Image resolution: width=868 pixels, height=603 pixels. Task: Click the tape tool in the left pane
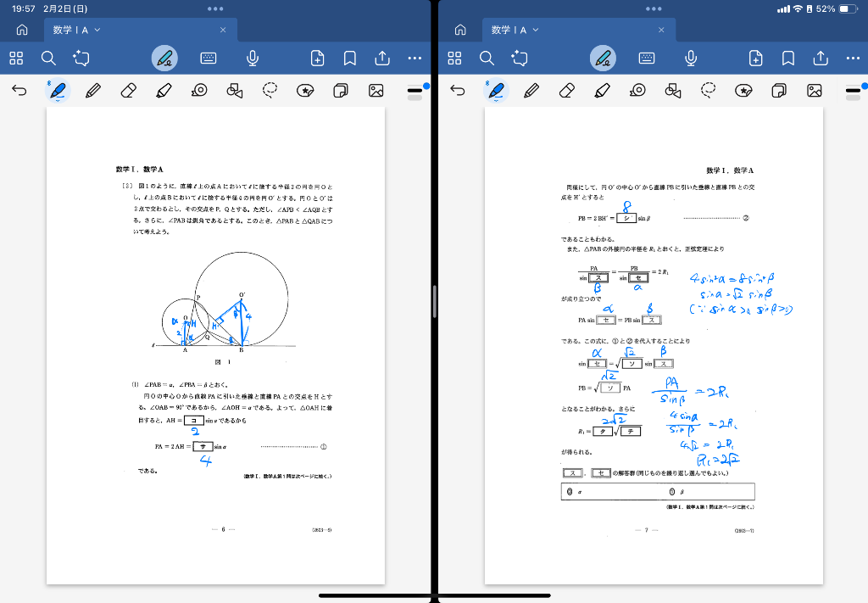click(x=199, y=90)
